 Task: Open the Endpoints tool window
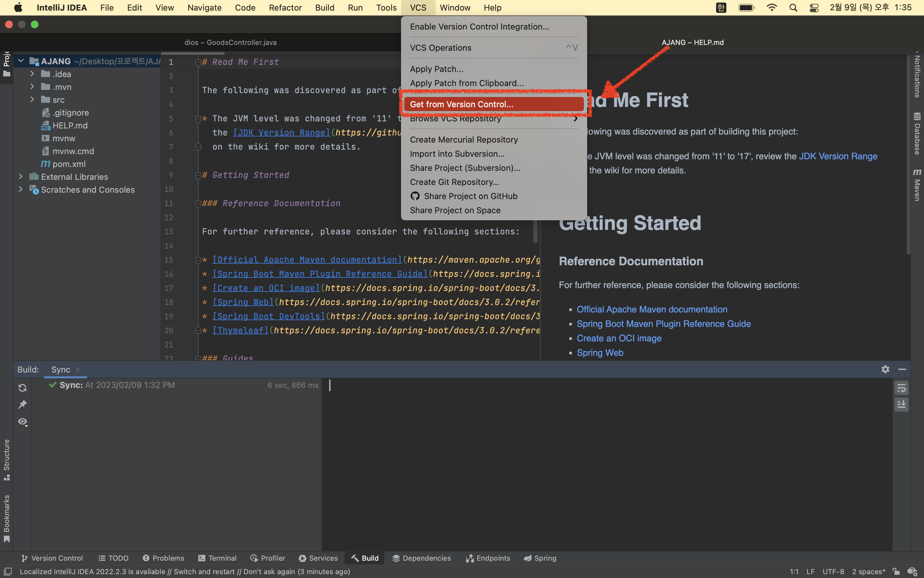pyautogui.click(x=488, y=558)
